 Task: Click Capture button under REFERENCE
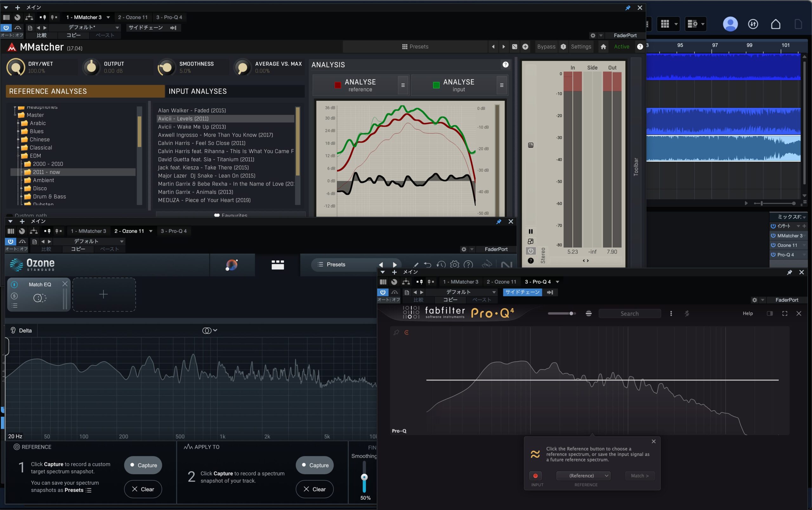point(143,465)
